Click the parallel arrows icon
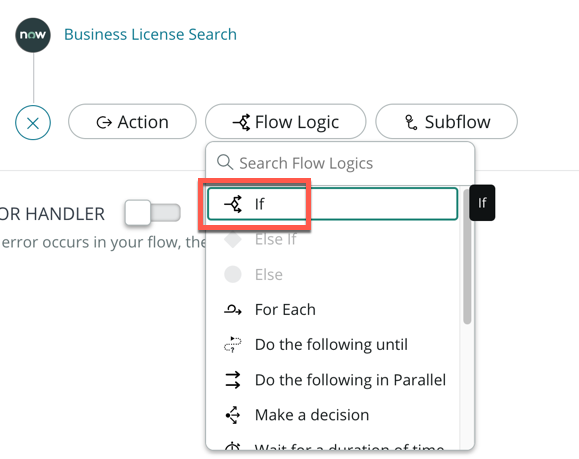579x459 pixels. click(x=233, y=380)
